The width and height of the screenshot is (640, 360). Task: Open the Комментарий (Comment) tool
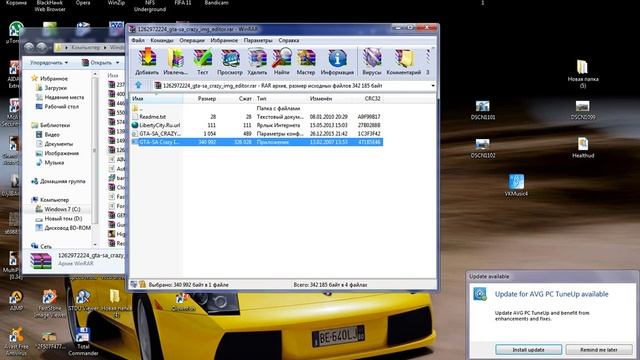403,62
